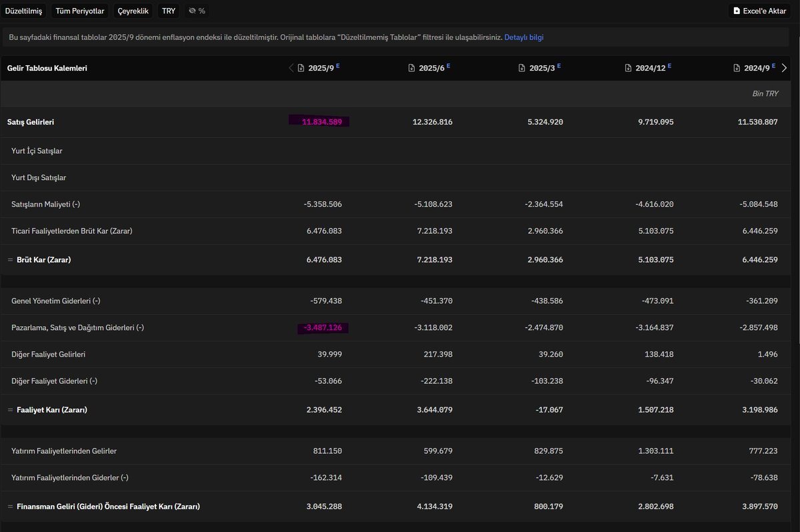Click the investment income value 1.303.111

[655, 451]
